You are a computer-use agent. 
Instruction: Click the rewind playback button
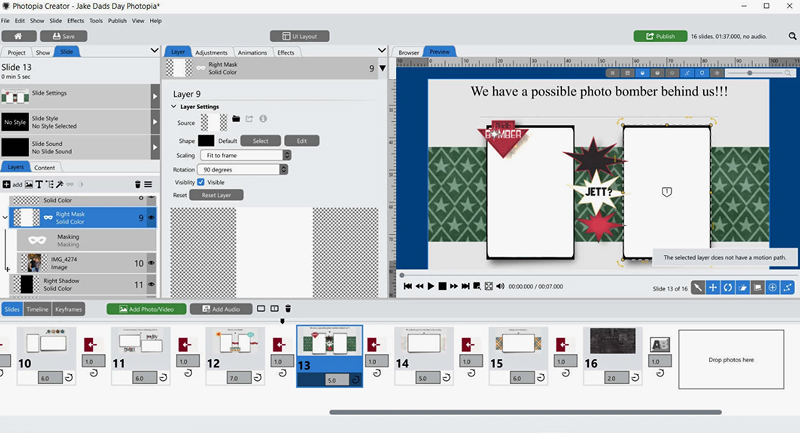419,287
